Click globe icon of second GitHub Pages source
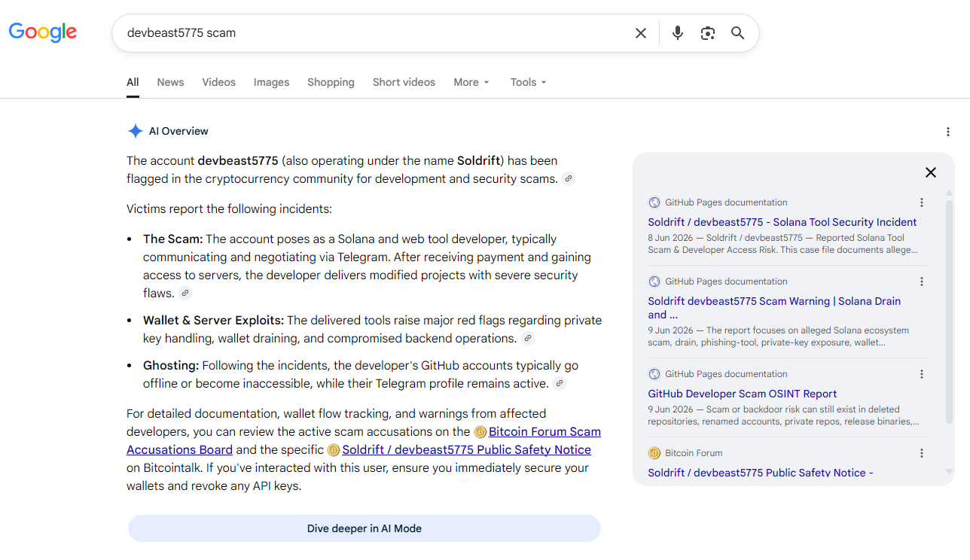Image resolution: width=970 pixels, height=560 pixels. click(x=654, y=282)
